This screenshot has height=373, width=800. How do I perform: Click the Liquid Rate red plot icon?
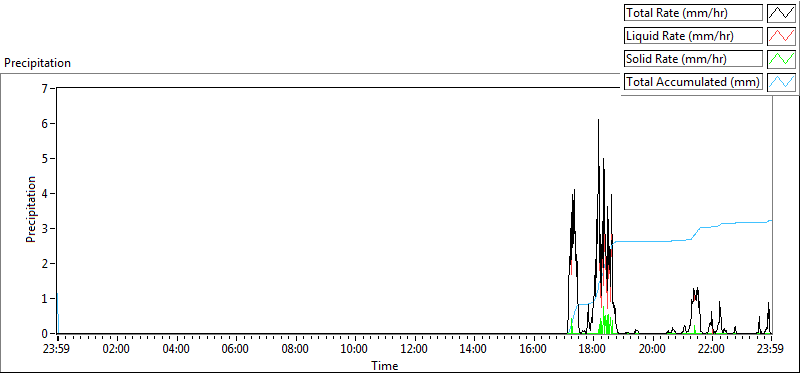pos(781,36)
